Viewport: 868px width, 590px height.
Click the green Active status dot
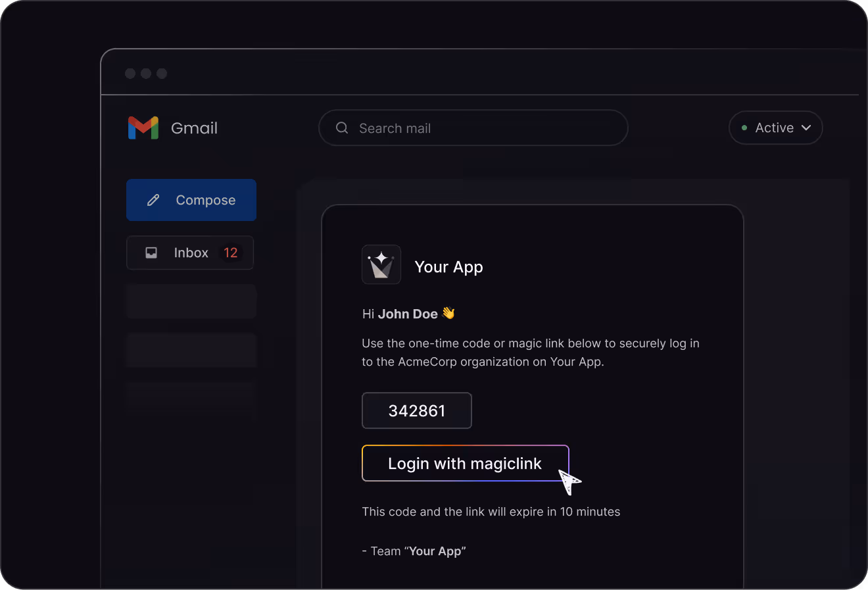[744, 128]
